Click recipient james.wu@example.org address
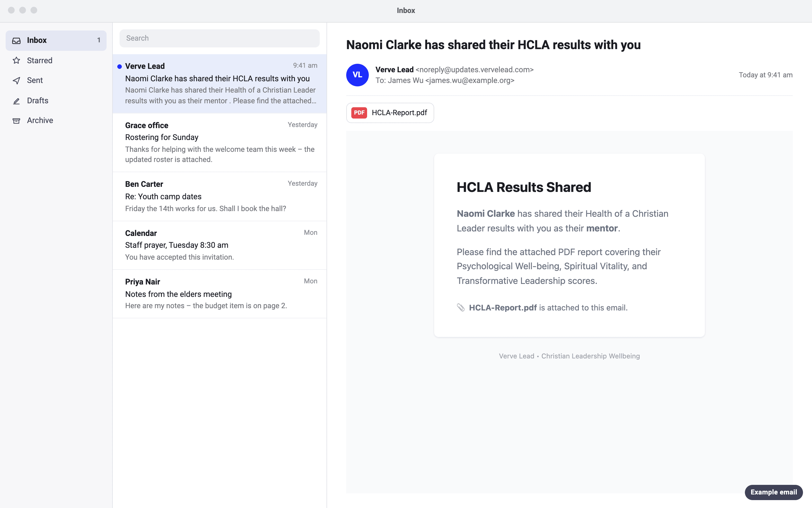Image resolution: width=812 pixels, height=508 pixels. click(470, 81)
